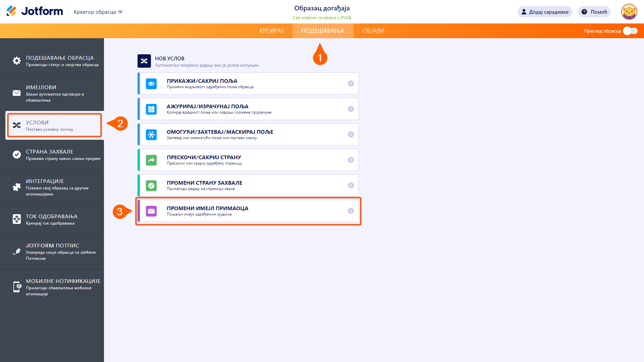Click the calculator icon for Ажурирај/Израчунај поља
Viewport: 644px width, 362px height.
(151, 109)
